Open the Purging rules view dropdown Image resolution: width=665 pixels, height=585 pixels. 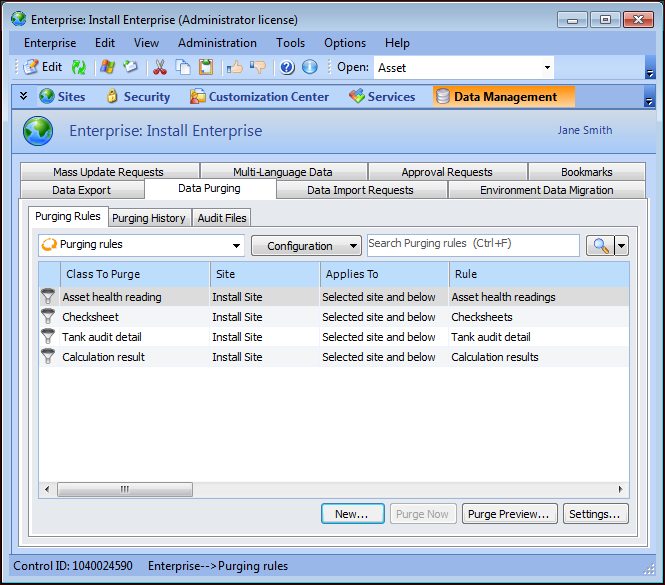coord(237,246)
